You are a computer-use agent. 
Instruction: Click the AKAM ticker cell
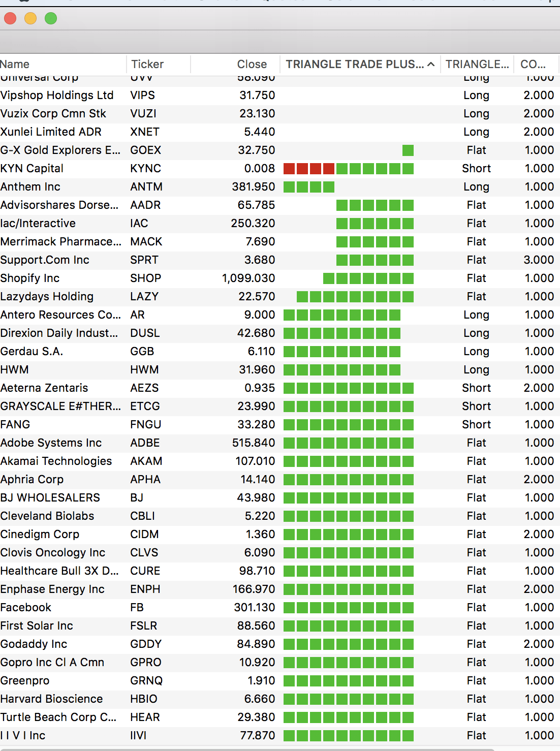click(146, 461)
